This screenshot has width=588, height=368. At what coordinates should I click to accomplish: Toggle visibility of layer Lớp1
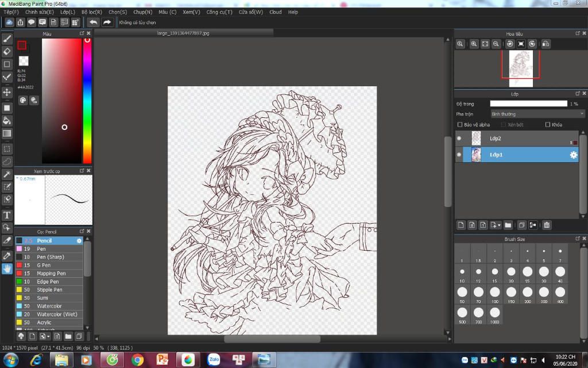click(x=459, y=155)
